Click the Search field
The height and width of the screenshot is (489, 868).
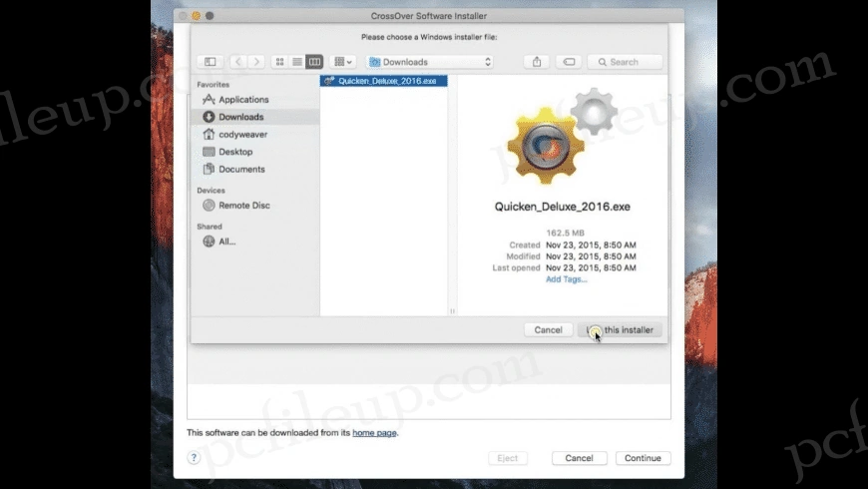[x=626, y=62]
